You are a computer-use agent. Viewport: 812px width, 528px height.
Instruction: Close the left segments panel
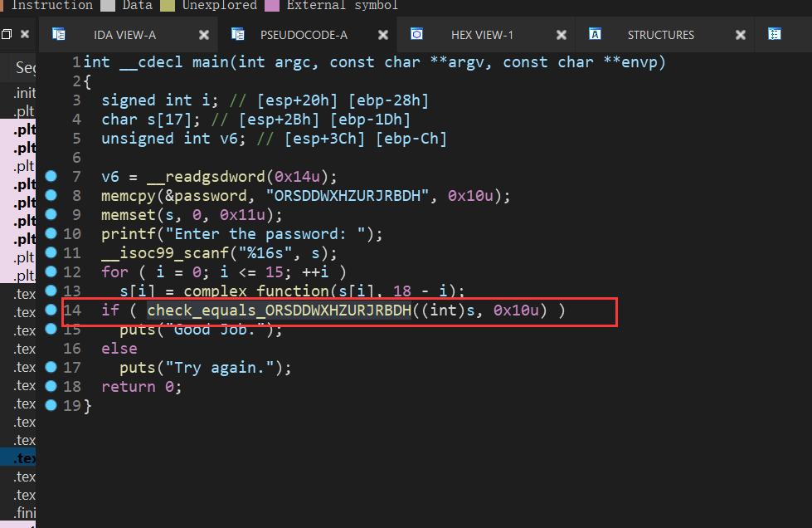point(24,34)
